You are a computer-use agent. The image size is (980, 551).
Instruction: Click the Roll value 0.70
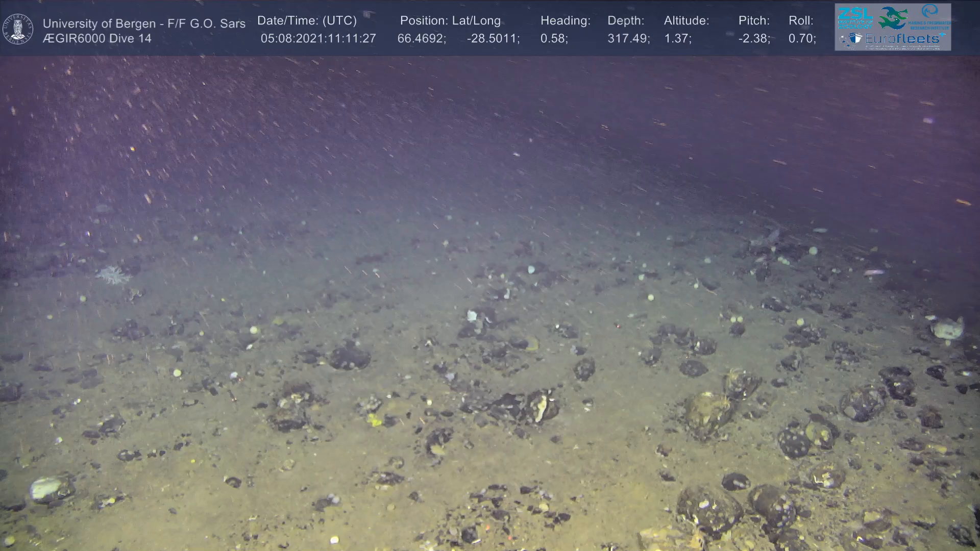pos(802,39)
